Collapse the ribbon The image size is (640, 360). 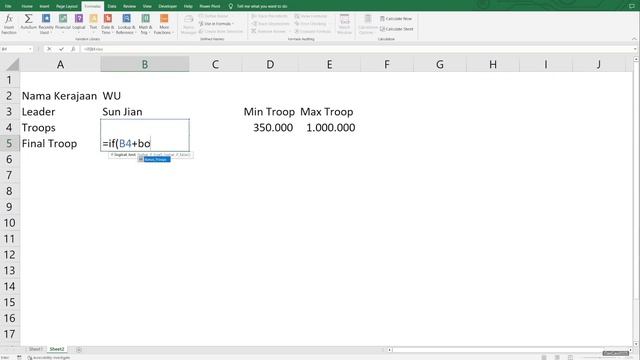click(634, 39)
